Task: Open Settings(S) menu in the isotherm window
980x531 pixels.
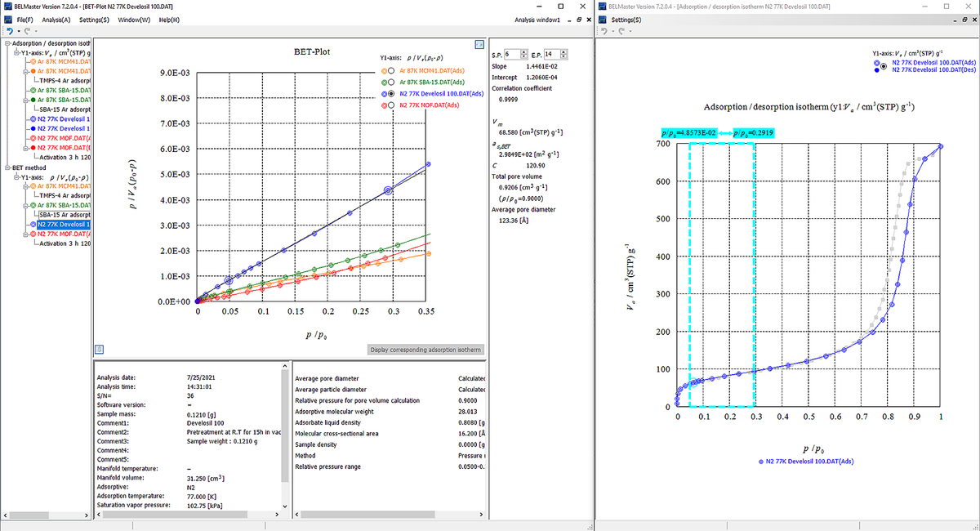Action: pyautogui.click(x=626, y=19)
